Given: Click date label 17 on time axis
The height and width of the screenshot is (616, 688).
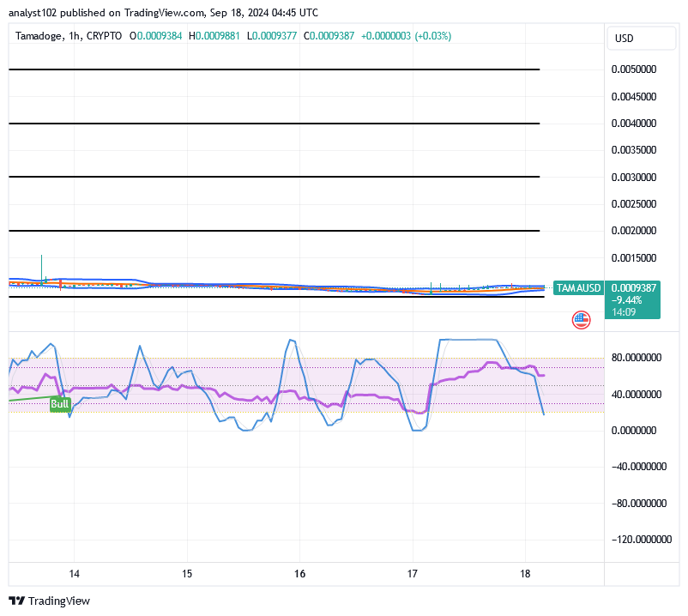Looking at the screenshot, I should click(x=413, y=574).
